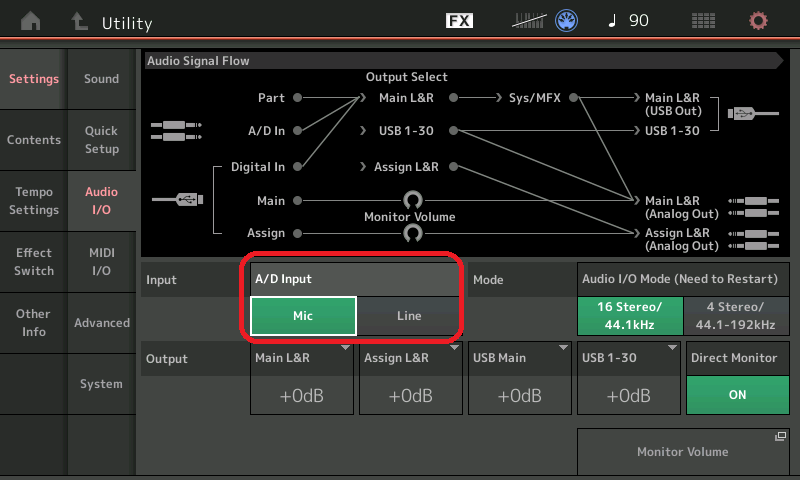The width and height of the screenshot is (800, 480).
Task: Open the FX overview icon
Action: [459, 21]
